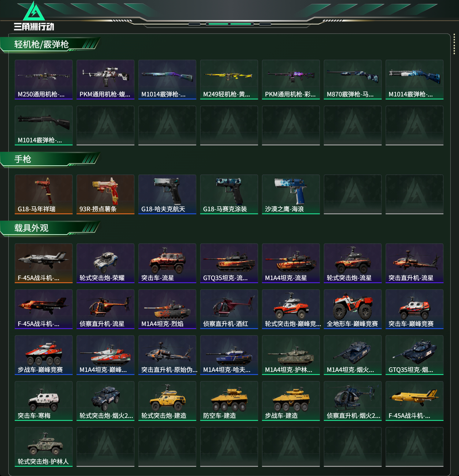
Task: Click the M250通用机枪 skin tile
Action: pyautogui.click(x=44, y=79)
